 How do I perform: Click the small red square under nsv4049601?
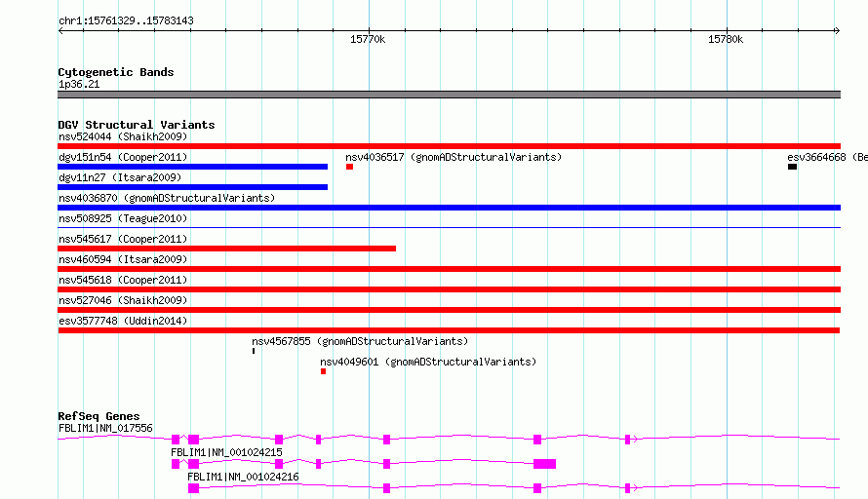click(323, 371)
